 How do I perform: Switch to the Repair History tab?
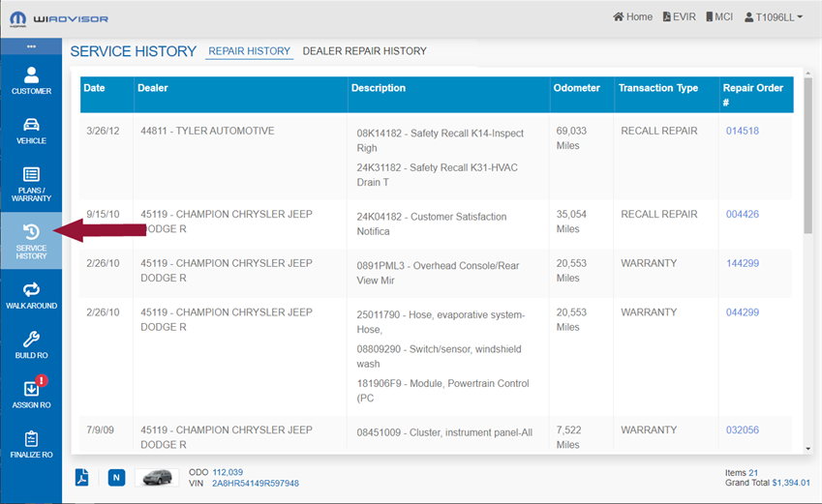pos(249,51)
